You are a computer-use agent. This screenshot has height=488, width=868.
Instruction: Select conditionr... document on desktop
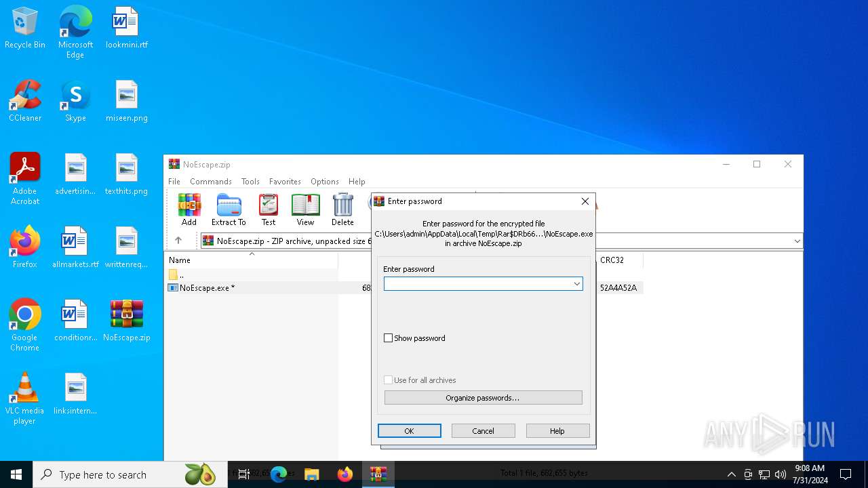click(75, 321)
